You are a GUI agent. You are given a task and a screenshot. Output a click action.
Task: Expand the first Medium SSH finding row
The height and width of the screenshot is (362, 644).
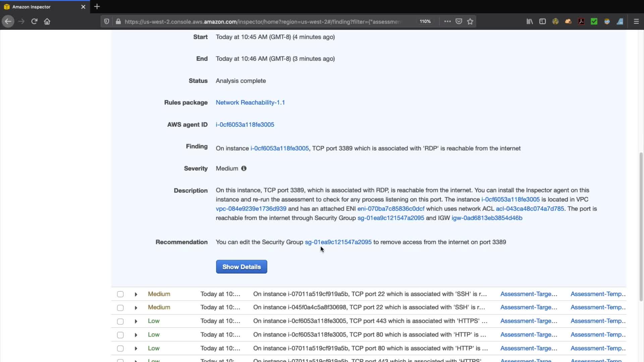[x=136, y=294]
